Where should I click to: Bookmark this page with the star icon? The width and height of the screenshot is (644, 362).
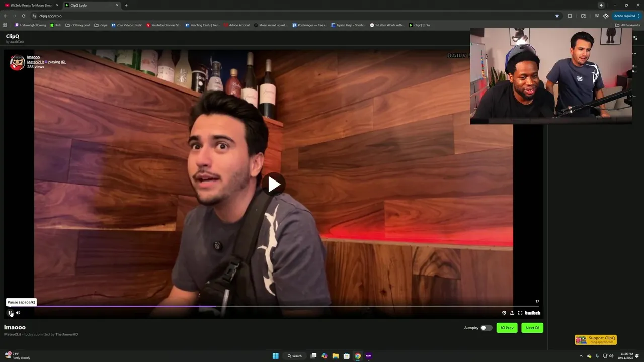(x=557, y=16)
